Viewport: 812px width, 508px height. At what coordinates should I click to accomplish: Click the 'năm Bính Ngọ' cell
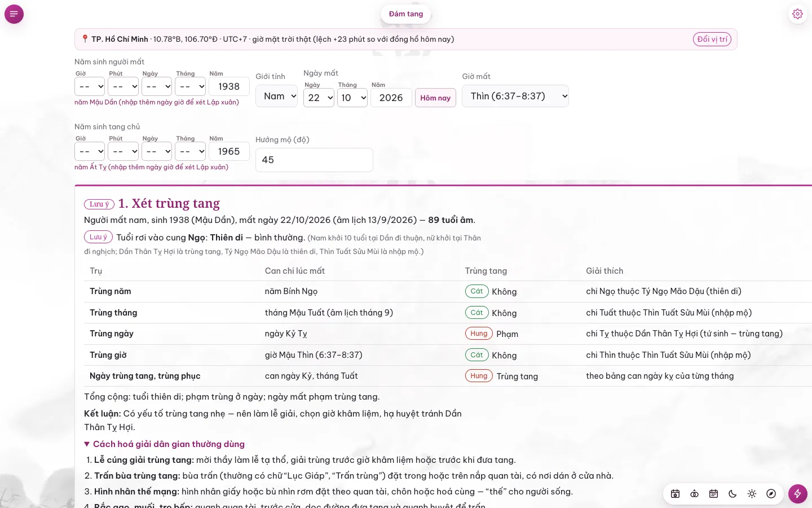(291, 291)
